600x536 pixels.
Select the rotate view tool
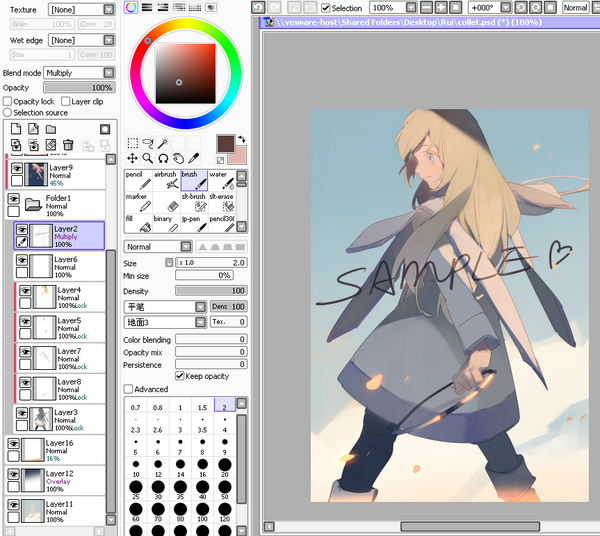coord(163,158)
